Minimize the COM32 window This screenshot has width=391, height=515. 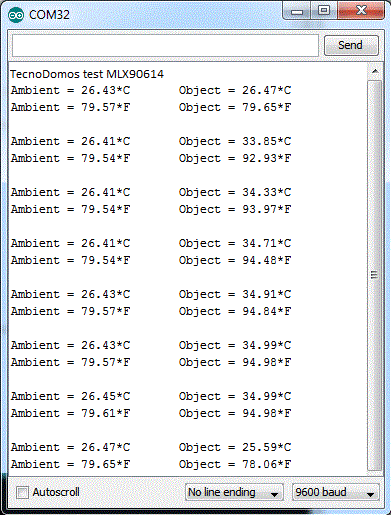(297, 12)
